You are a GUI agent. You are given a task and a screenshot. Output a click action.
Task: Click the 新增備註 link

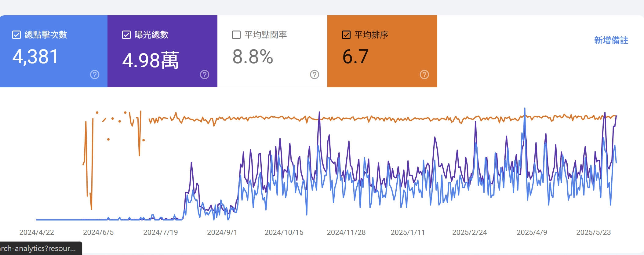tap(611, 40)
